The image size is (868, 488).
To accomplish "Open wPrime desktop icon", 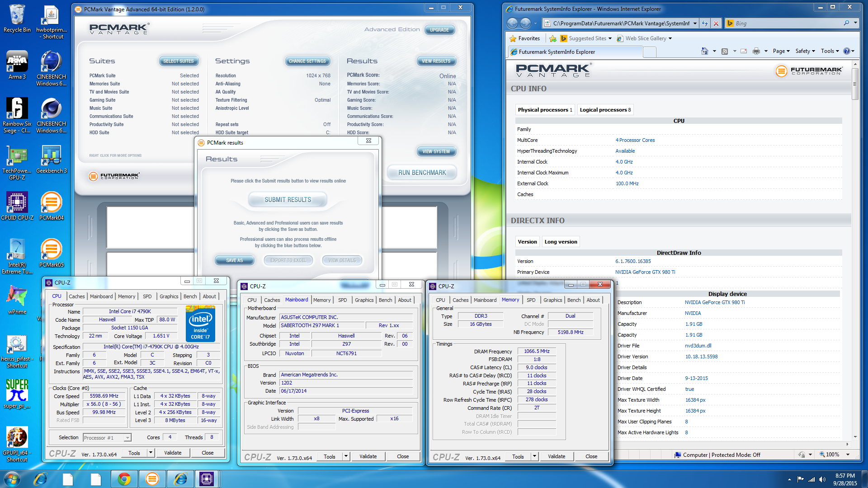I will pyautogui.click(x=17, y=300).
